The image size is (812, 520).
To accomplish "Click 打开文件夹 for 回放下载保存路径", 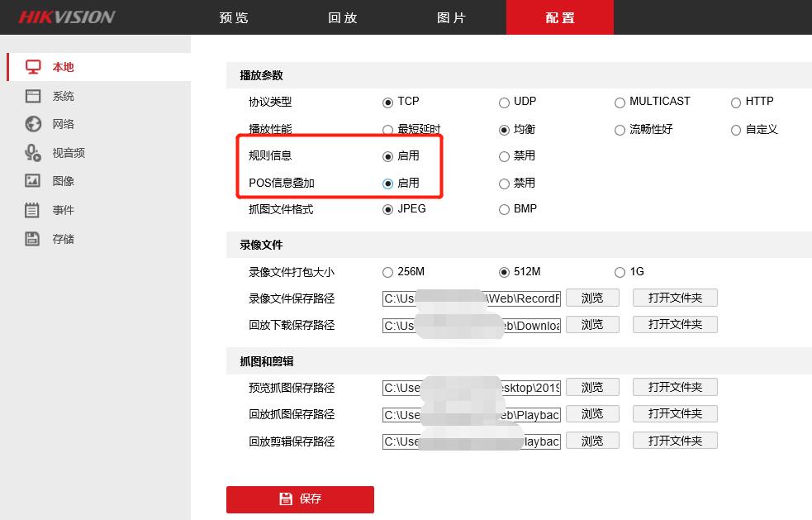I will tap(673, 324).
